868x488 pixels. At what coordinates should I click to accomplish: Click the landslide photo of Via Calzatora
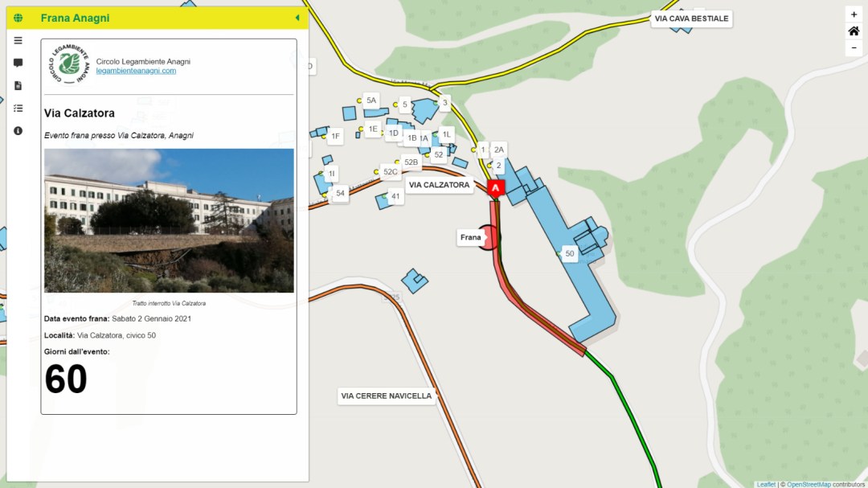169,220
